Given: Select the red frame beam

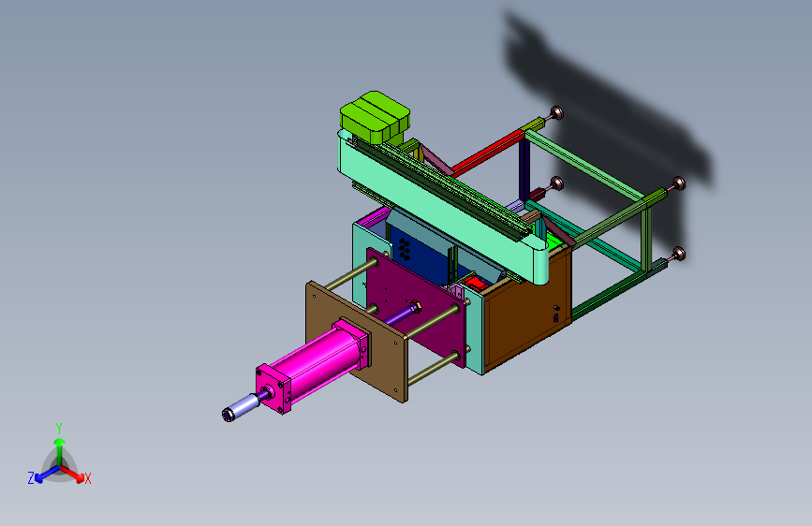Looking at the screenshot, I should tap(489, 152).
